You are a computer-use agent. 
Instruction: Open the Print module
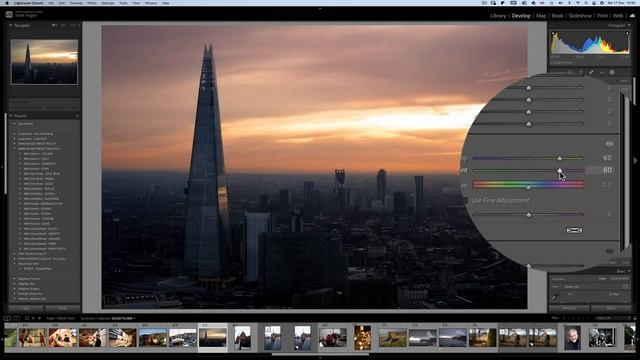tap(602, 16)
